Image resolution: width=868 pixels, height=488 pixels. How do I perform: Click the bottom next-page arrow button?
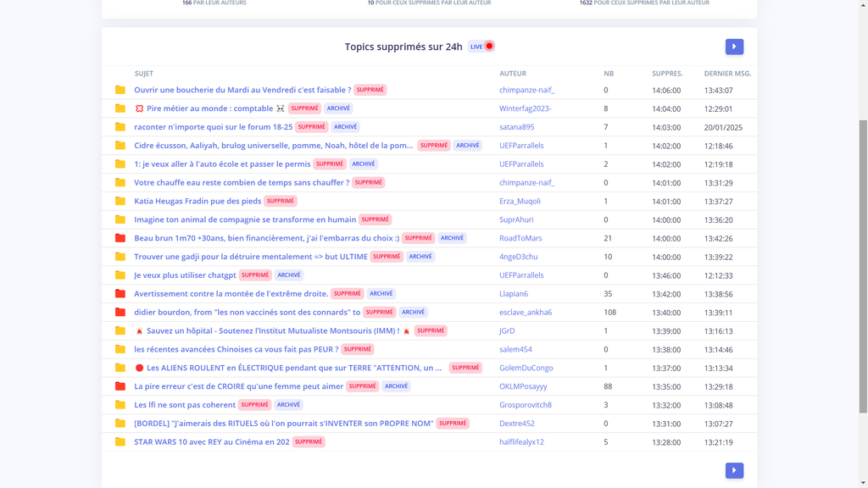point(734,470)
